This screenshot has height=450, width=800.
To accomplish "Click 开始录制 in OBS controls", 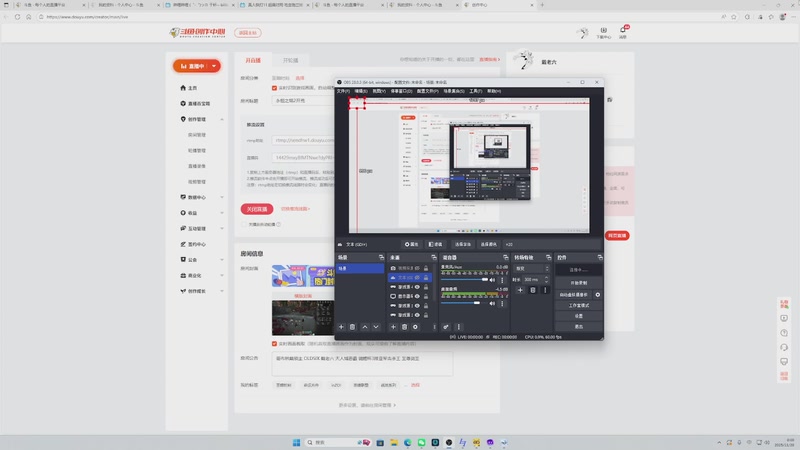I will [579, 283].
